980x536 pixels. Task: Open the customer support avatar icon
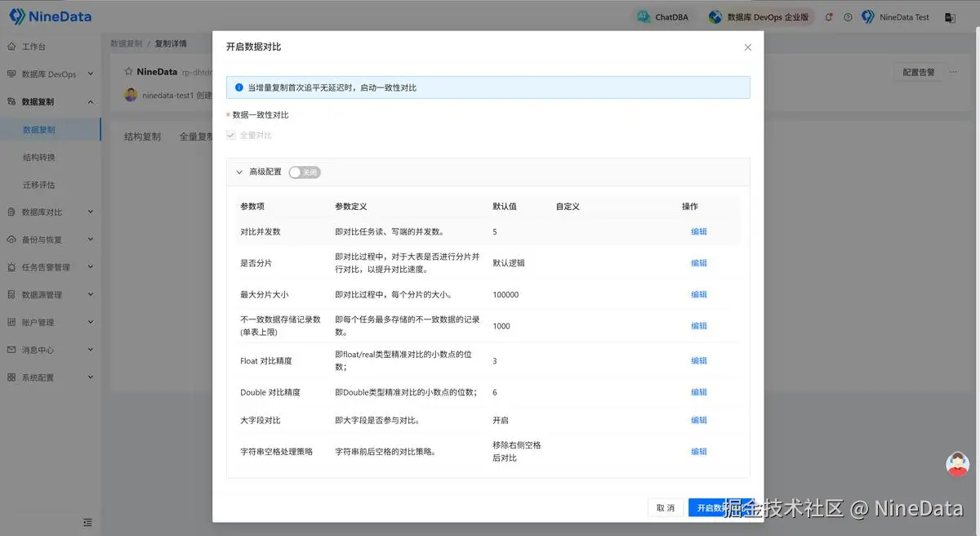[x=957, y=464]
